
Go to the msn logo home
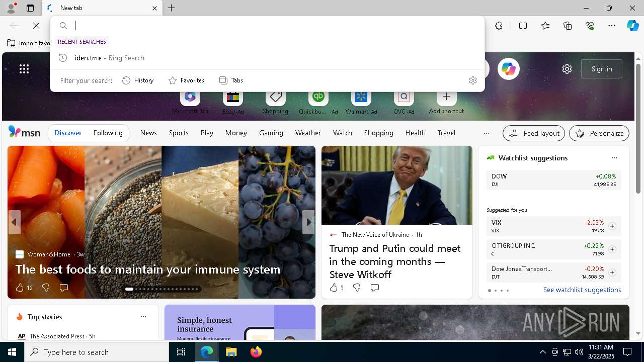point(24,132)
